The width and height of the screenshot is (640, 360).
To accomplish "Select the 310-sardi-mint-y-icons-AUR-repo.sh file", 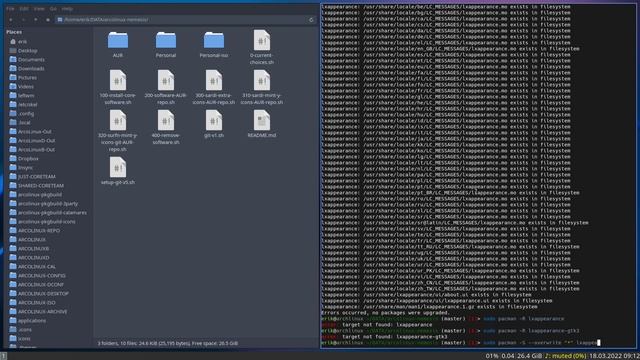I will [x=262, y=87].
